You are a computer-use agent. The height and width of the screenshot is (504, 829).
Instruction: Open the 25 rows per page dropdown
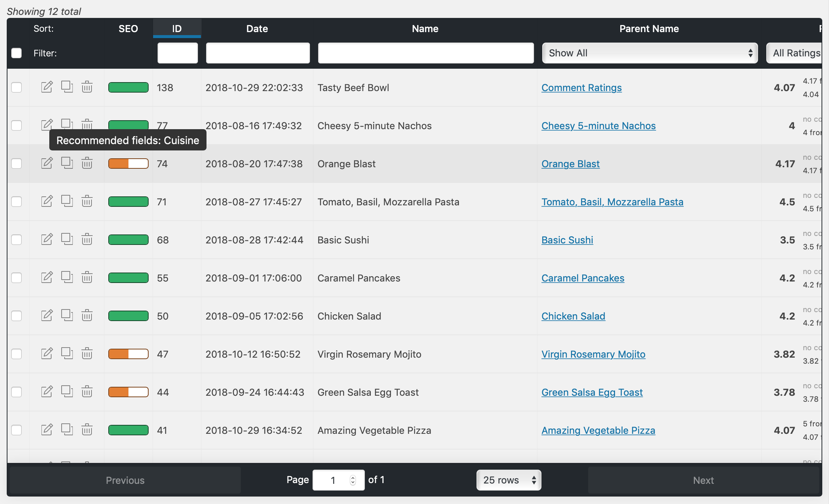pyautogui.click(x=509, y=480)
